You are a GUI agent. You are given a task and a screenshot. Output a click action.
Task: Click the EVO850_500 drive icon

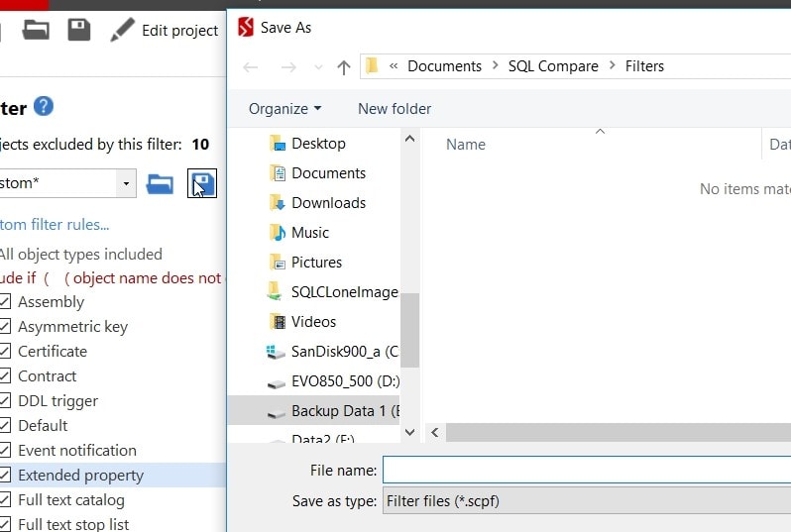(x=277, y=384)
